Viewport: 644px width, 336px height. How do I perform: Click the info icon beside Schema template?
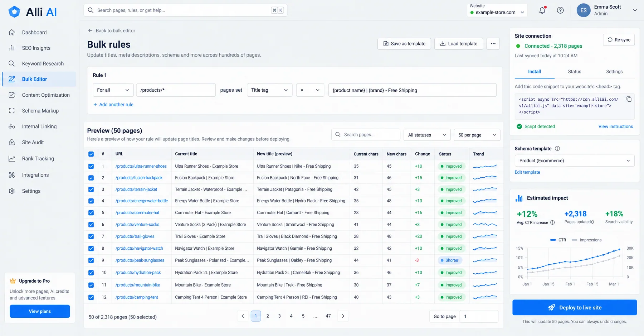(557, 149)
